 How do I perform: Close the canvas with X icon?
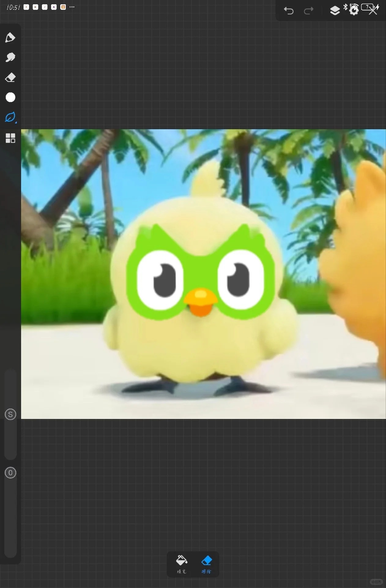(373, 11)
